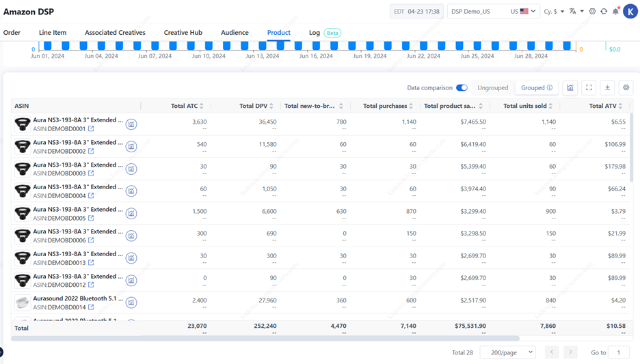640x364 pixels.
Task: Open table column settings gear
Action: click(x=626, y=87)
